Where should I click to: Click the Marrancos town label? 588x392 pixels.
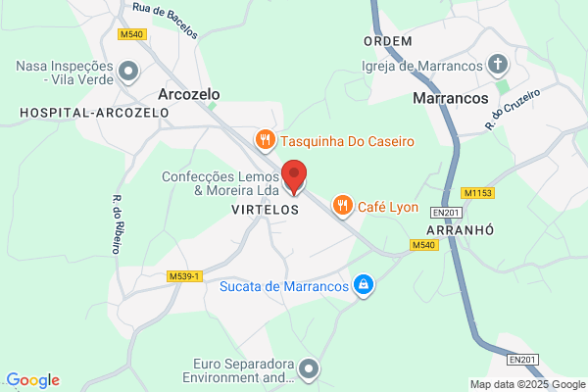[x=451, y=98]
